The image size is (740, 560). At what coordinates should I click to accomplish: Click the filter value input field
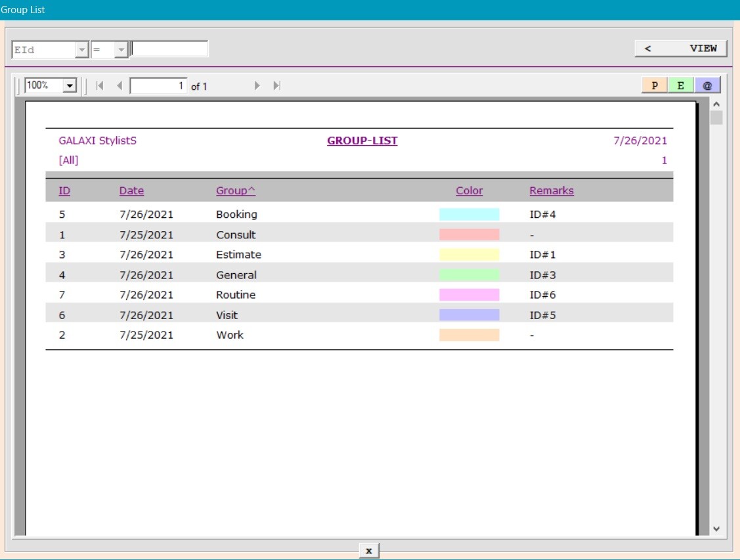point(169,49)
